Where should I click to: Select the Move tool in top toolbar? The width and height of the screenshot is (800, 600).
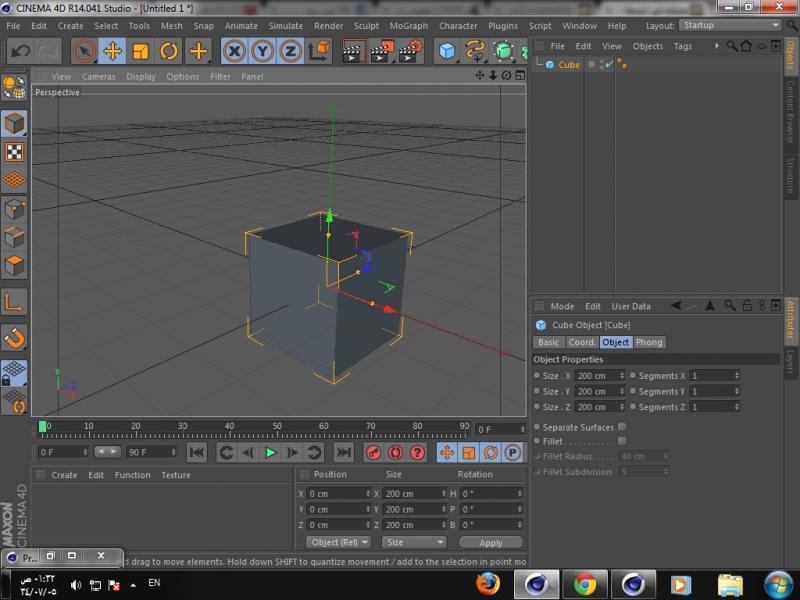pos(112,51)
